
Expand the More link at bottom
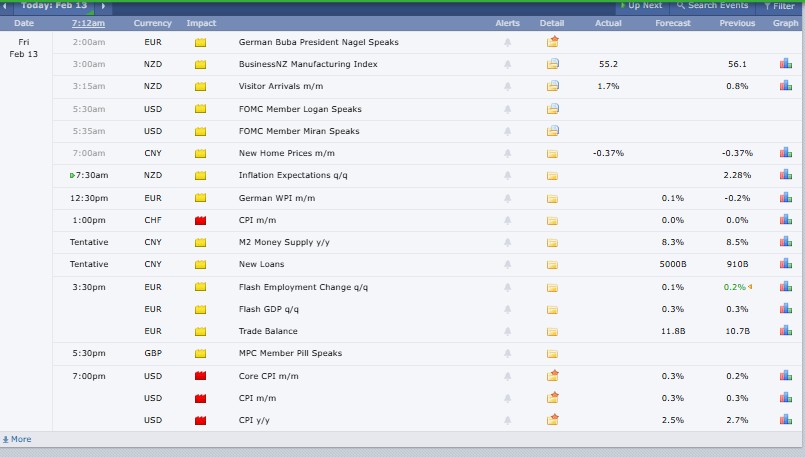pyautogui.click(x=17, y=439)
